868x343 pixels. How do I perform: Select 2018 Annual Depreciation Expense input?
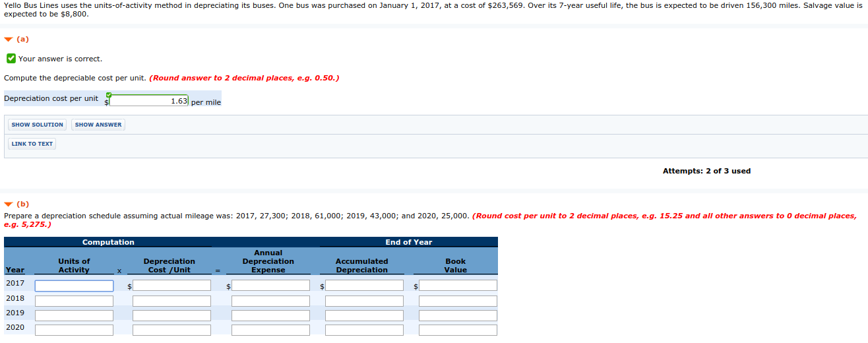tap(270, 301)
